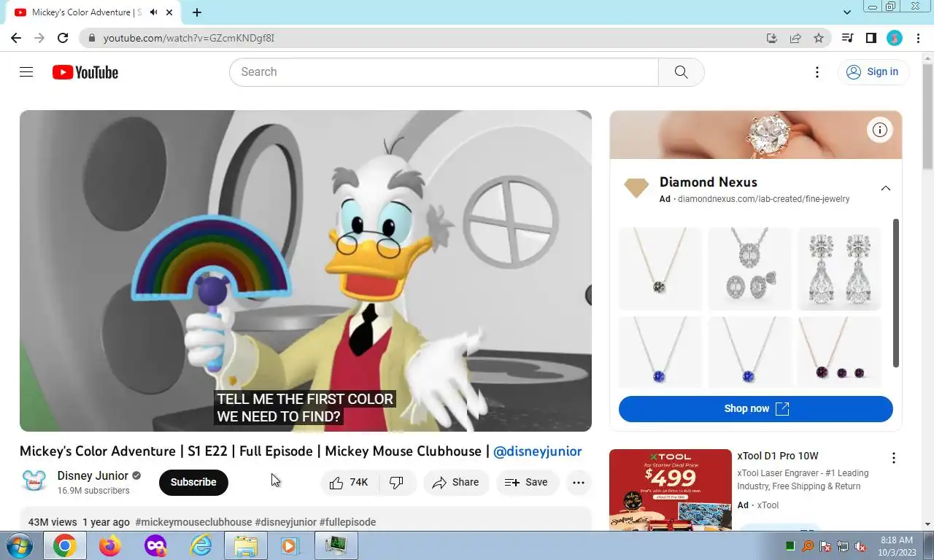
Task: Install app icon in address bar
Action: 772,38
